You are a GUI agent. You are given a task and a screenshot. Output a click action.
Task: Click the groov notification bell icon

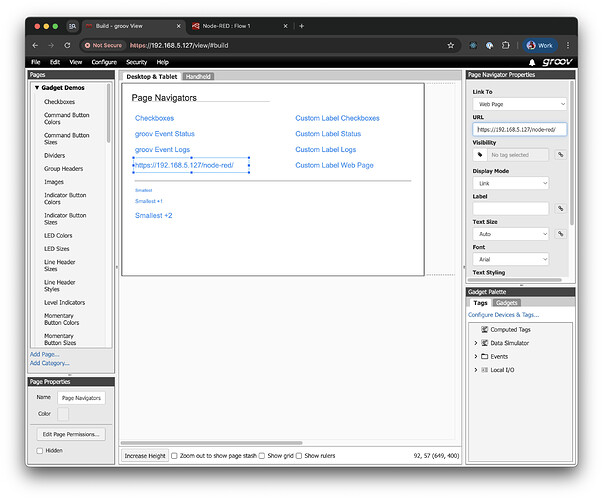[532, 62]
